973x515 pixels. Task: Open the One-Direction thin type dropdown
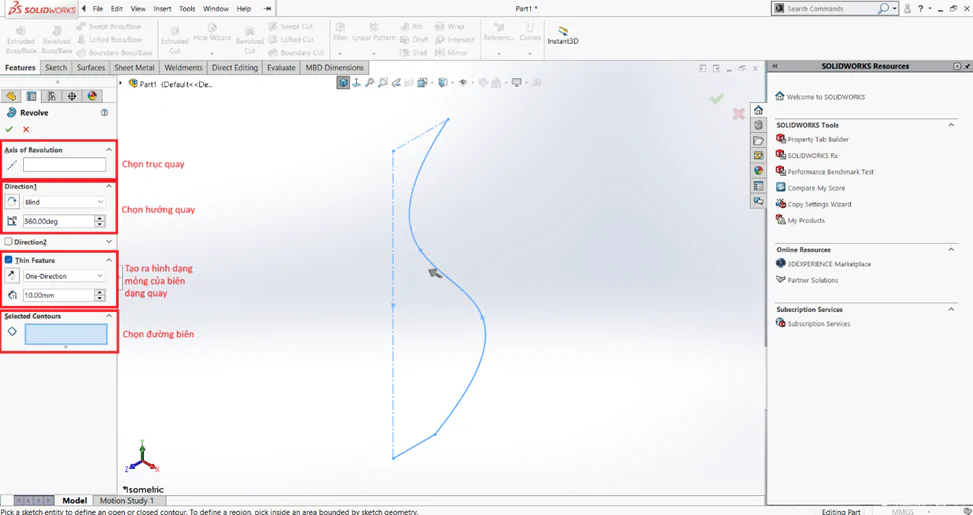click(x=65, y=276)
